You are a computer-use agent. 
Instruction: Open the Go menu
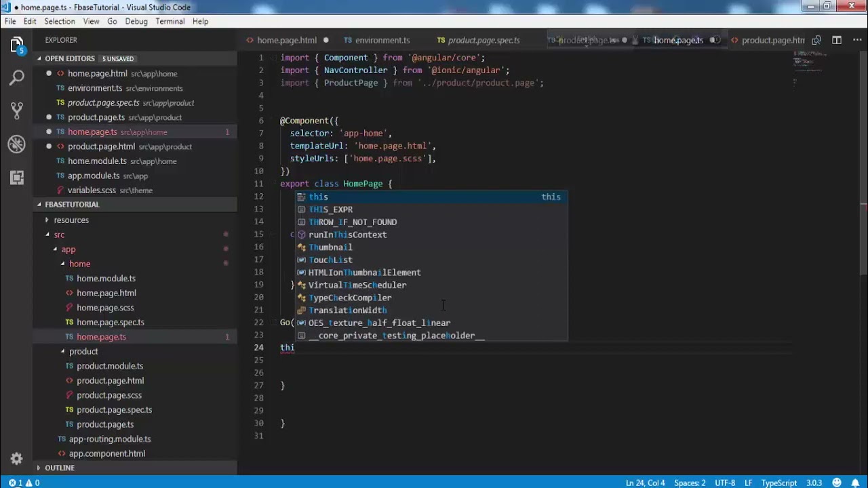112,21
